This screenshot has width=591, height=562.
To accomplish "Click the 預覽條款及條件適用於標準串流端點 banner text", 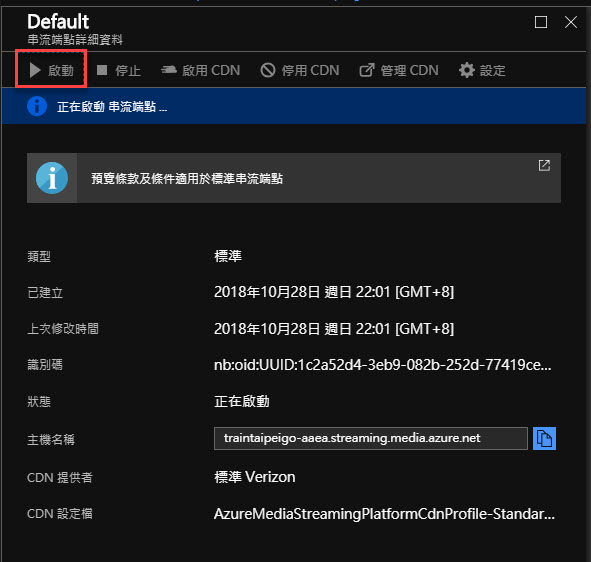I will 187,178.
